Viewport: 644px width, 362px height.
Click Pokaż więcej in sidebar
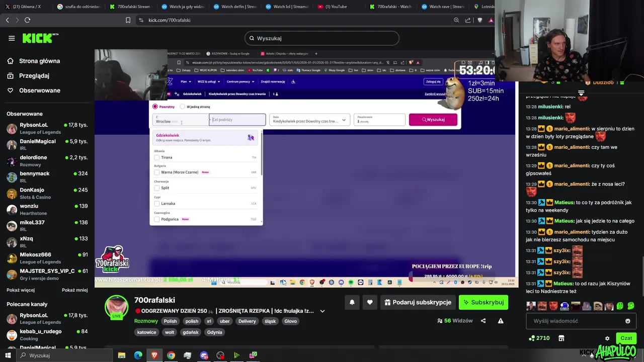[21, 290]
